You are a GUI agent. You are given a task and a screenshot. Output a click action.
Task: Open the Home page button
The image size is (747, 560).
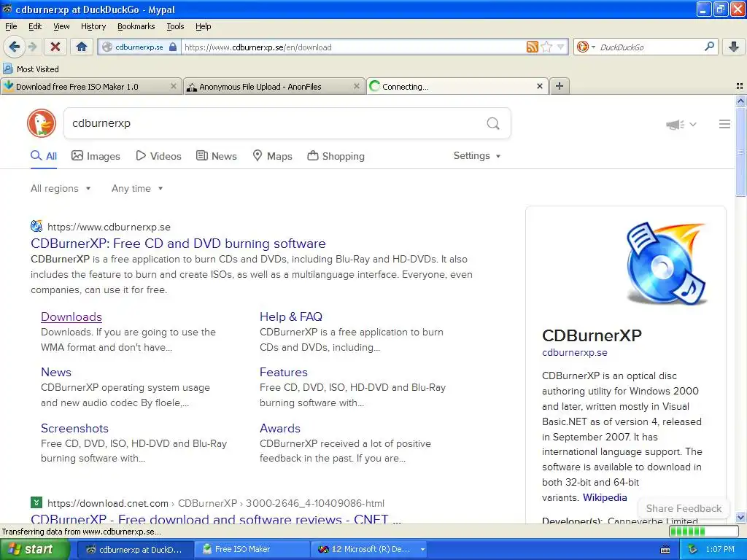pyautogui.click(x=82, y=47)
